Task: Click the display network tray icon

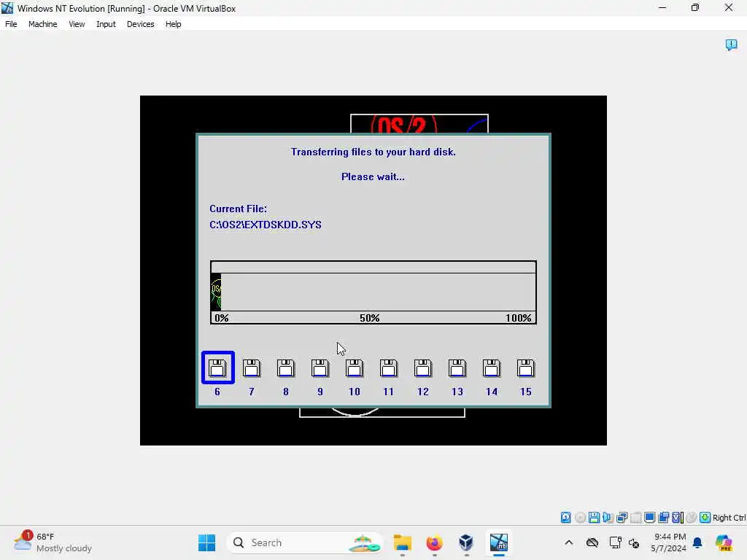Action: (615, 542)
